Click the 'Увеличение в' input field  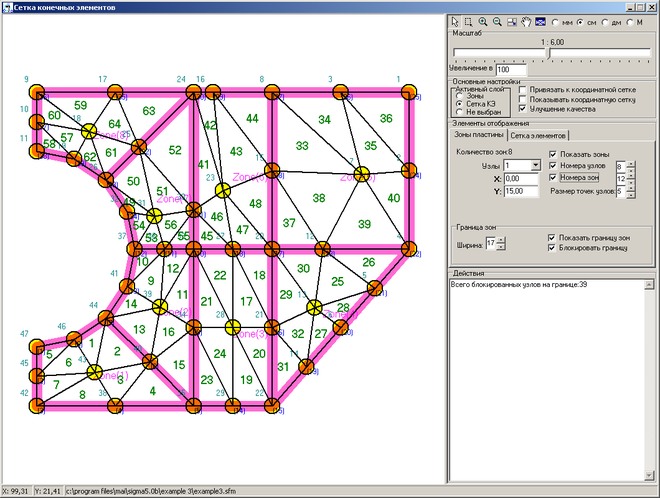point(514,69)
